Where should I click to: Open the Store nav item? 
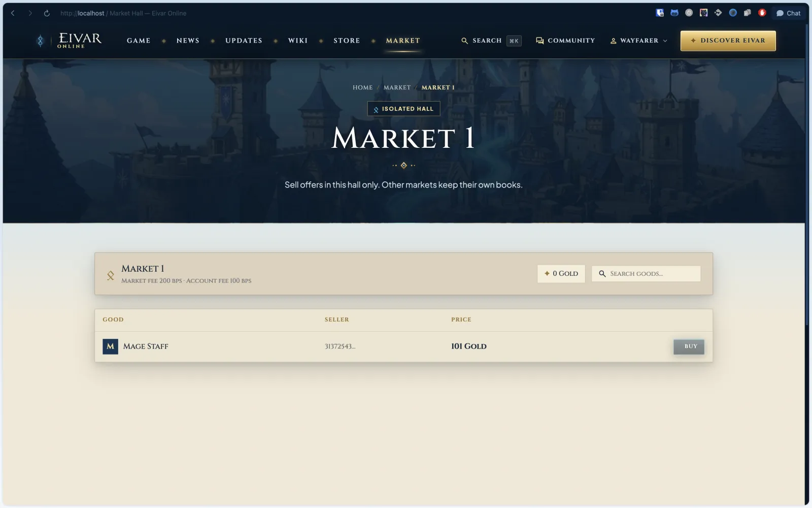tap(347, 41)
